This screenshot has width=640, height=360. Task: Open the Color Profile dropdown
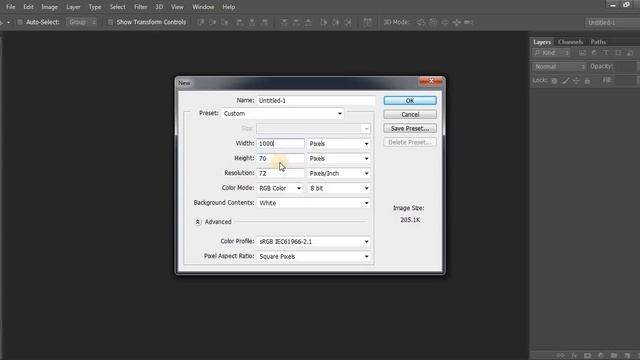pos(313,242)
